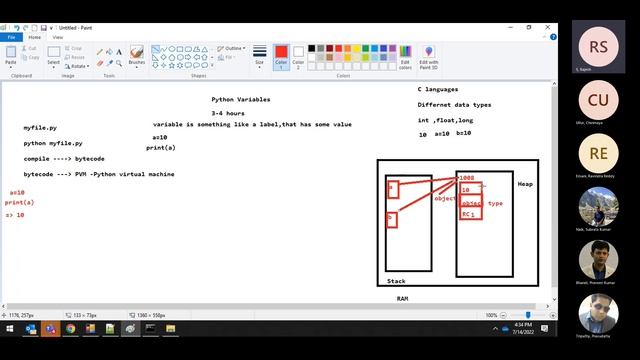Open Outlook from the taskbar

click(31, 329)
